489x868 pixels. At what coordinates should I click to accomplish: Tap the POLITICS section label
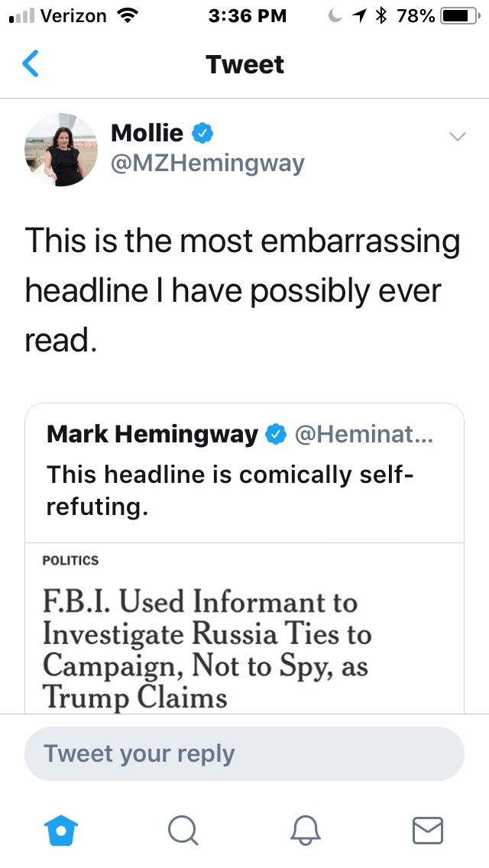pos(71,560)
